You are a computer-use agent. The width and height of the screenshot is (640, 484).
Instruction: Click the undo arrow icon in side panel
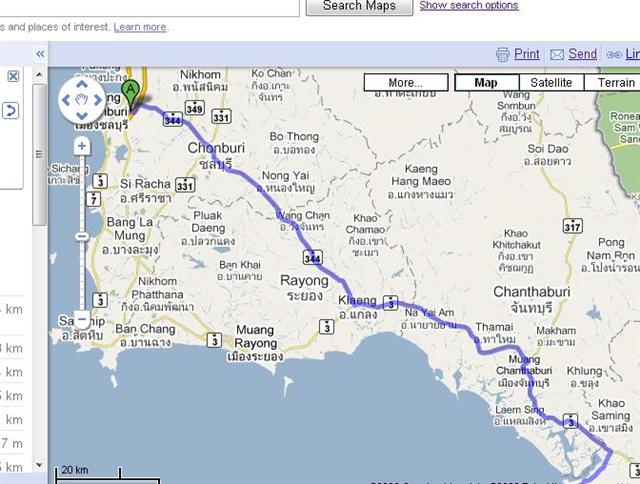[10, 111]
